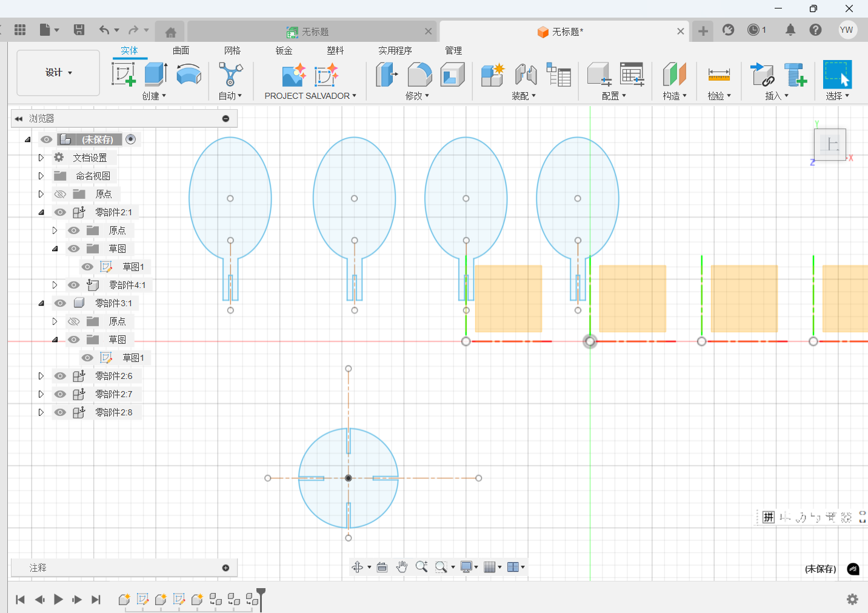This screenshot has width=868, height=613.
Task: Toggle visibility of root (未保存) component
Action: [46, 139]
